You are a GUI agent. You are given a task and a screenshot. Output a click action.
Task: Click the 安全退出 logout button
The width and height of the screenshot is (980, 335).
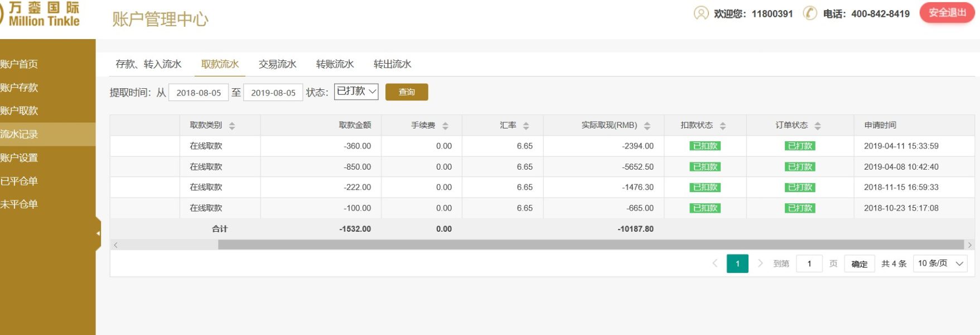click(x=947, y=13)
